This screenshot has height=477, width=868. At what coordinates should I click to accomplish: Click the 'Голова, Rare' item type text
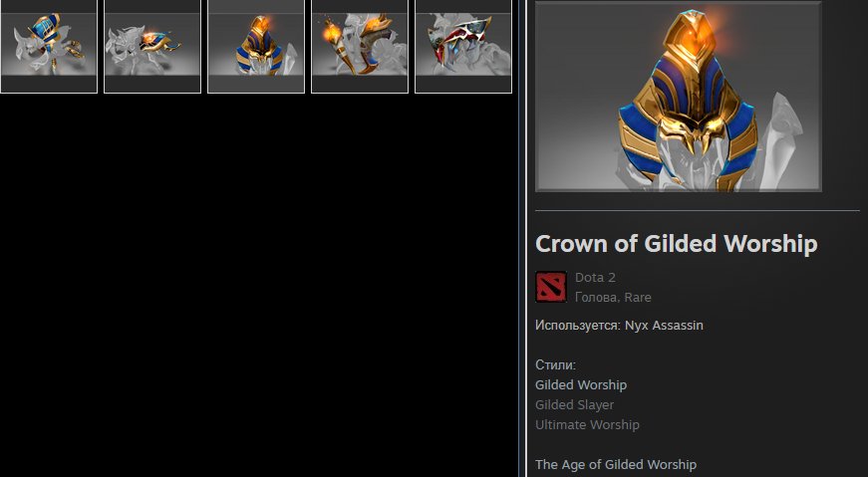click(x=613, y=297)
